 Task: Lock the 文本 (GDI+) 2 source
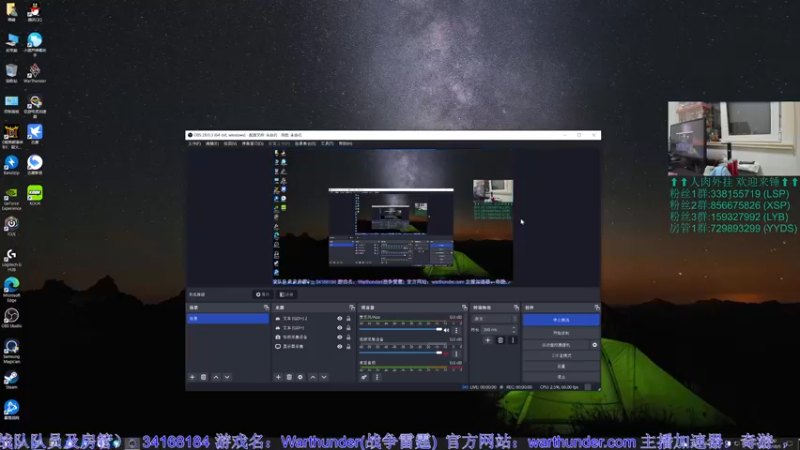348,318
